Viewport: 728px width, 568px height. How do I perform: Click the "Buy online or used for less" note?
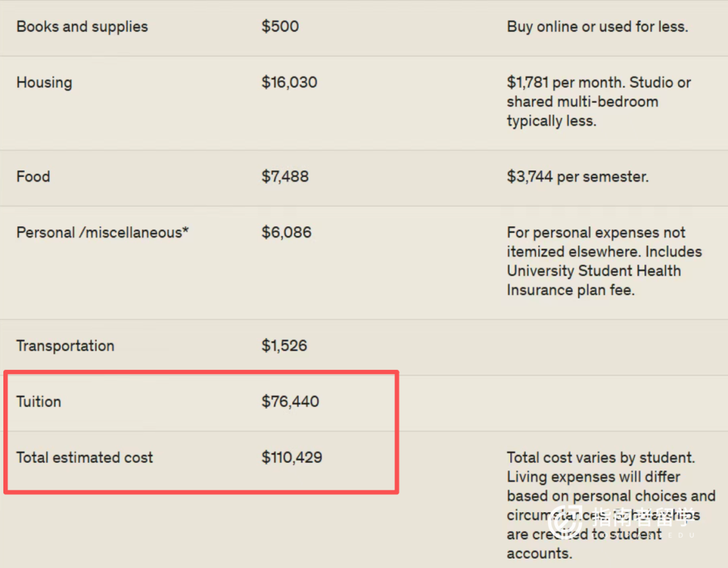(x=597, y=27)
